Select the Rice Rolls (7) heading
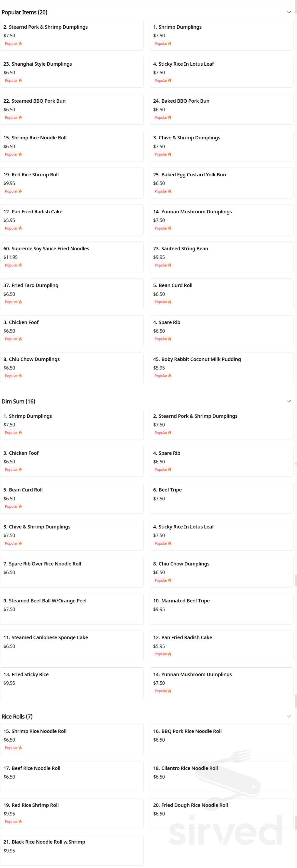 tap(17, 716)
